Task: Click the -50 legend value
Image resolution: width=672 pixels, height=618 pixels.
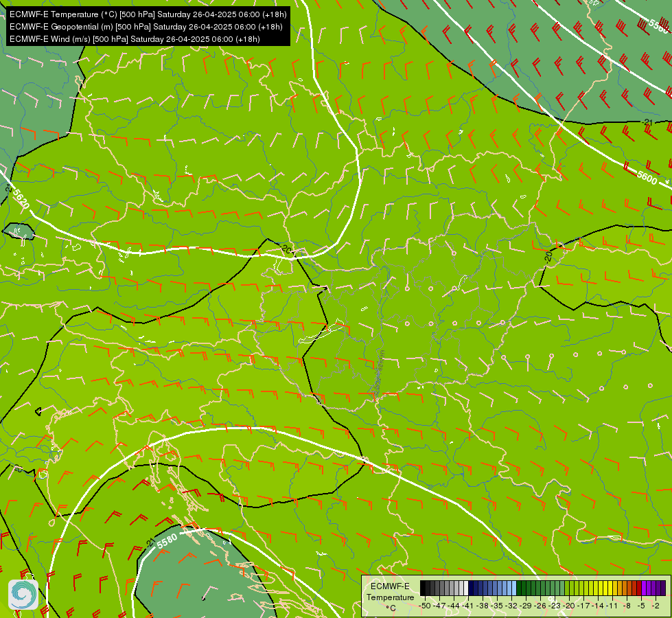Action: (425, 606)
